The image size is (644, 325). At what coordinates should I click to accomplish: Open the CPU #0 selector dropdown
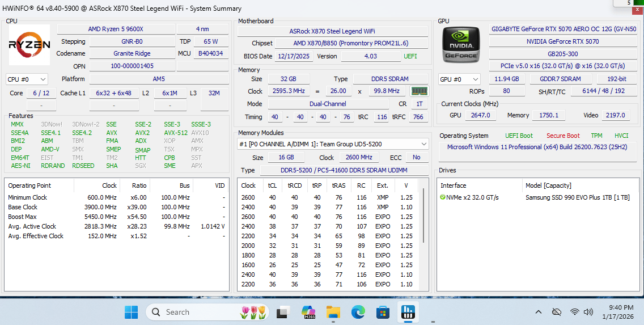(x=27, y=79)
